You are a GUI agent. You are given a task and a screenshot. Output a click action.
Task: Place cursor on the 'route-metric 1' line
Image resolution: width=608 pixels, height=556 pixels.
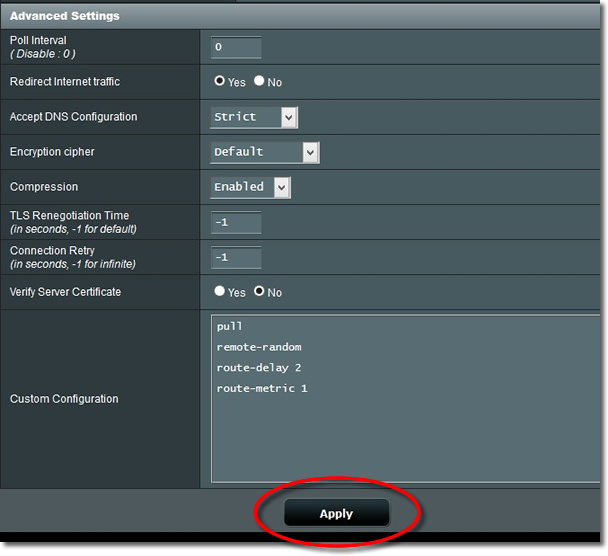tap(262, 388)
